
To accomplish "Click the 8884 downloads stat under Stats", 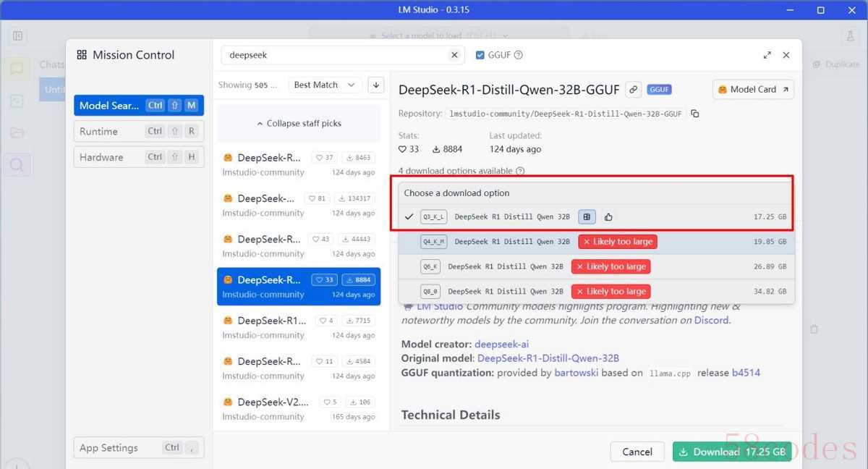I will click(x=447, y=149).
